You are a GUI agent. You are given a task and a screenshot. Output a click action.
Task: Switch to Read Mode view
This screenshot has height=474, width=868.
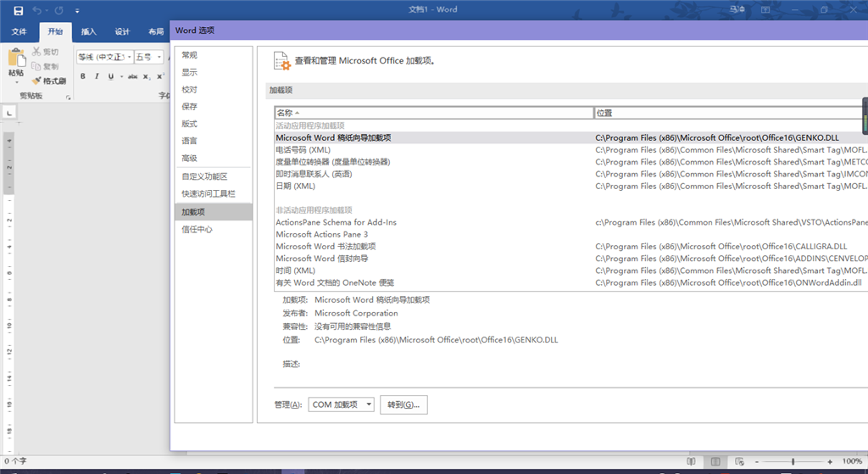[692, 461]
